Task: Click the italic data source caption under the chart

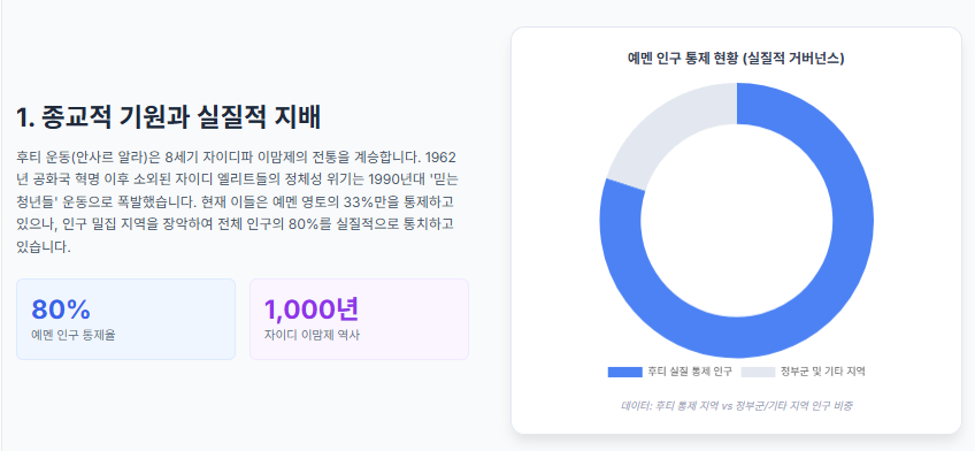Action: coord(736,406)
